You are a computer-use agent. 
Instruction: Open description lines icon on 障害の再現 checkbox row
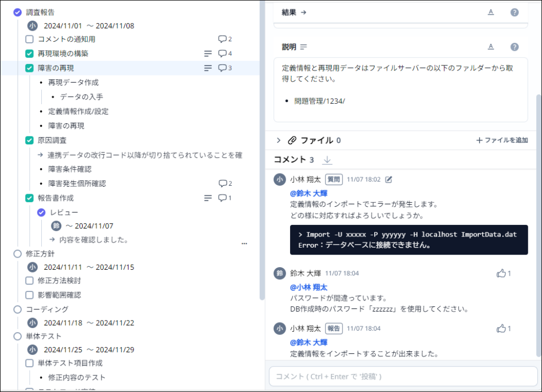tap(207, 68)
